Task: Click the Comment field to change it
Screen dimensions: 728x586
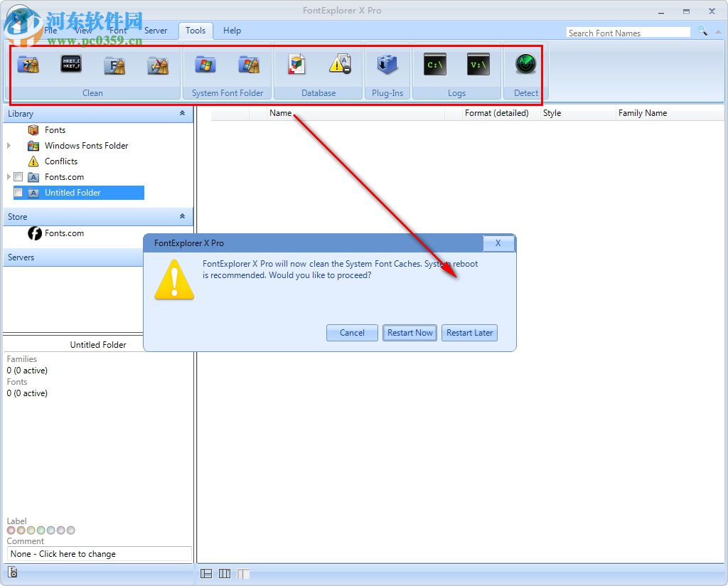Action: (99, 553)
